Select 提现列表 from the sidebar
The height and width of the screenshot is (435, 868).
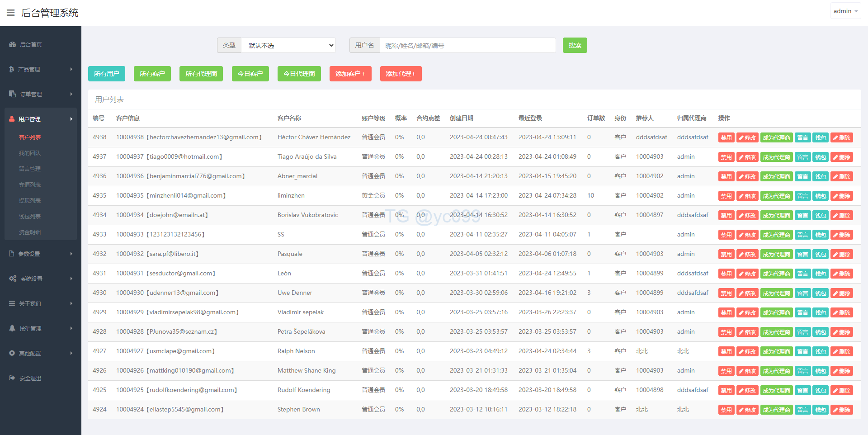coord(30,200)
